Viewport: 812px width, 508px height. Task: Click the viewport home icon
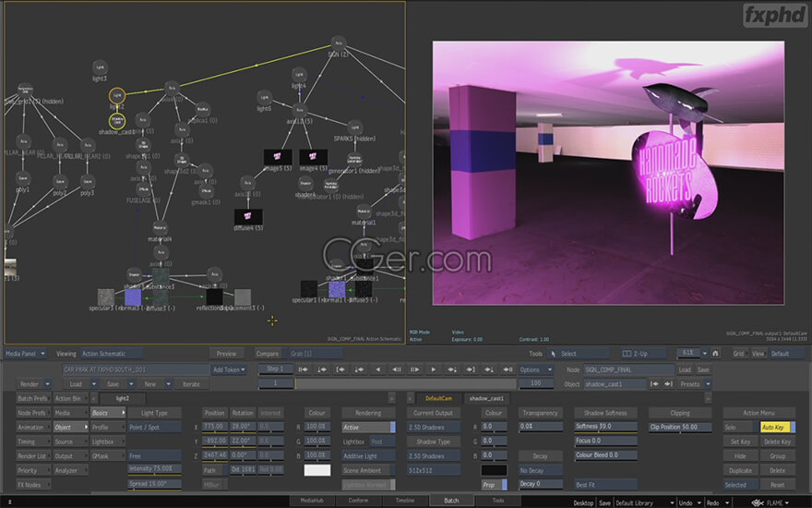(715, 354)
